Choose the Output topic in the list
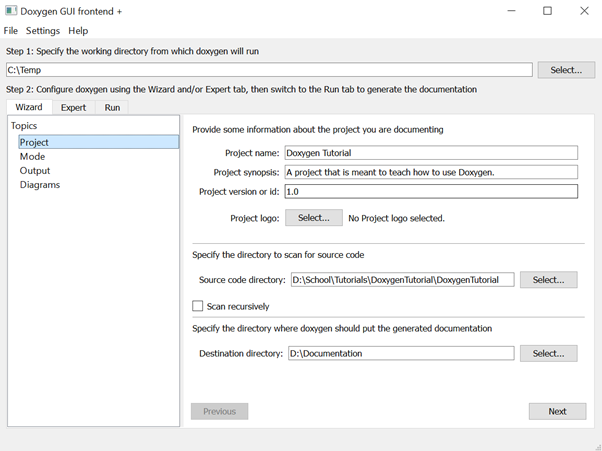Viewport: 602px width, 451px height. [35, 170]
